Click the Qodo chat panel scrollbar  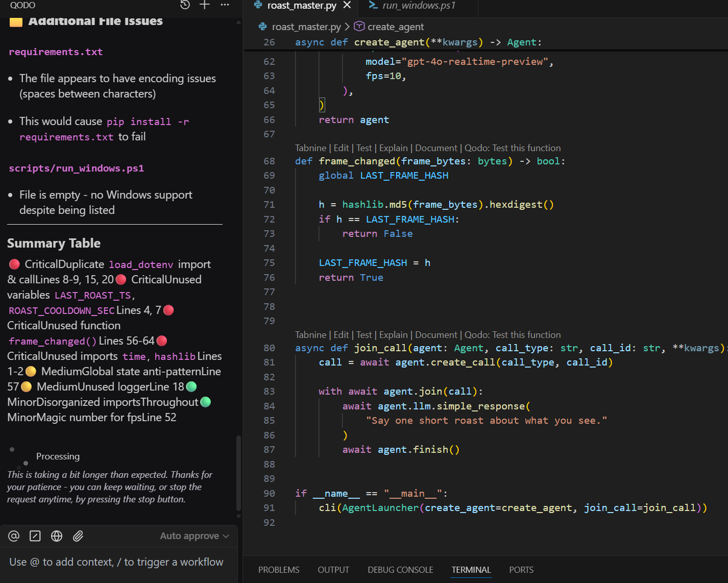coord(238,472)
